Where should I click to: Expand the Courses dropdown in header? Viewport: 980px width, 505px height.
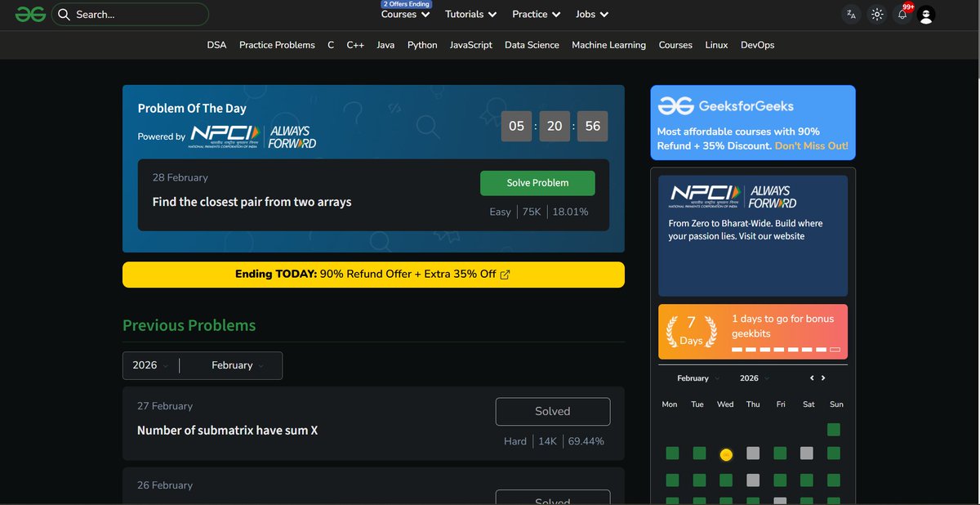coord(405,14)
